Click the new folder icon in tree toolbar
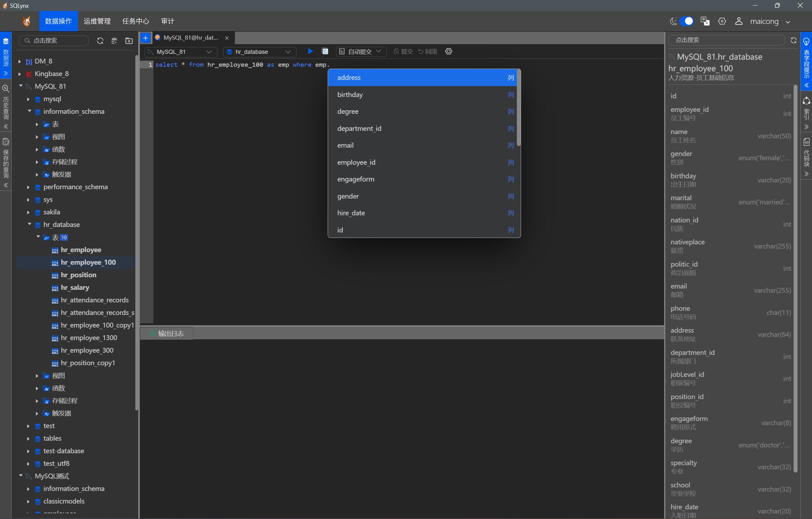812x519 pixels. pos(129,41)
